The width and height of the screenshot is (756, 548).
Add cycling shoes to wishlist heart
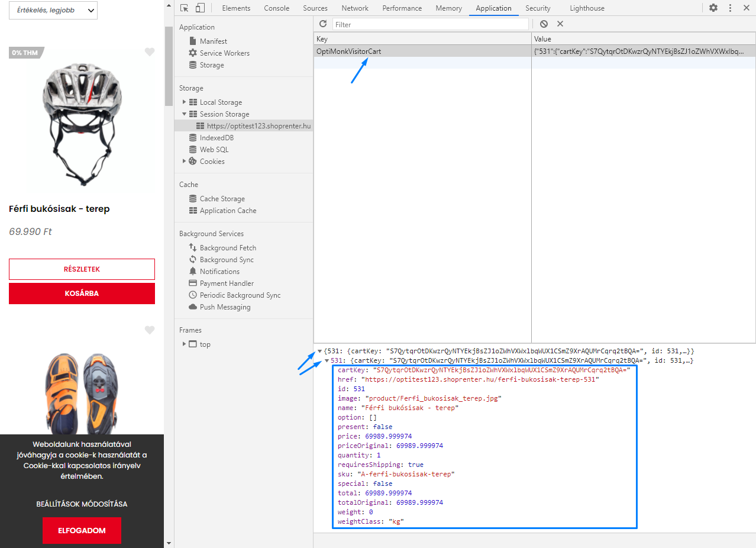(150, 330)
